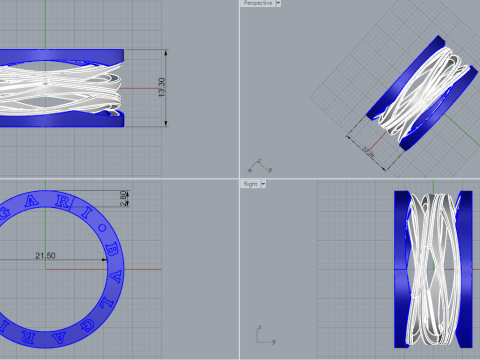
Task: Select the upper blue band in top-left viewport
Action: coord(62,56)
